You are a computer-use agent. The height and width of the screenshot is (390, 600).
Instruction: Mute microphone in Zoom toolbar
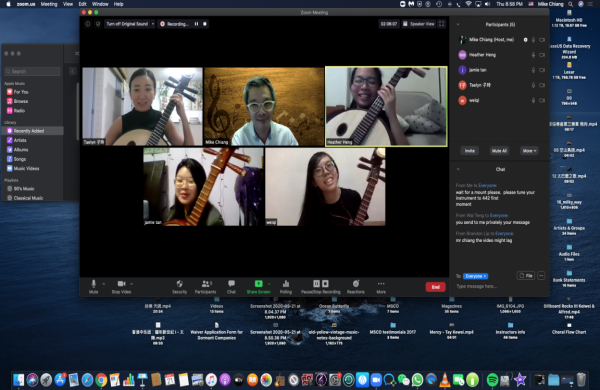point(93,286)
